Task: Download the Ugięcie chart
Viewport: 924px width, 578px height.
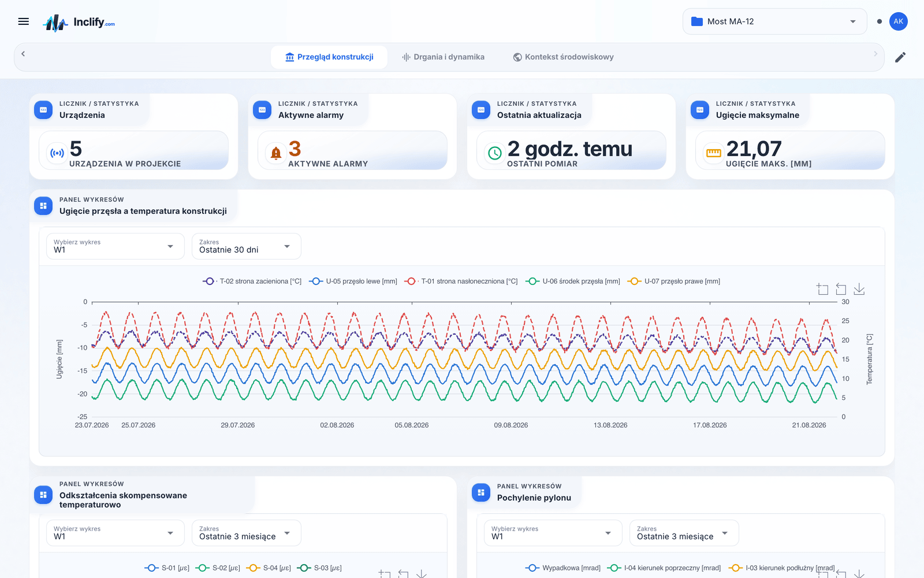Action: click(859, 289)
